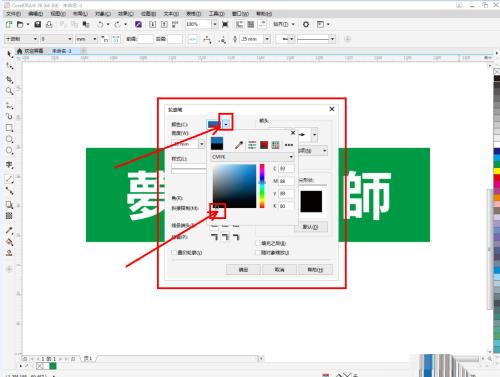Expand the outline color picker dropdown arrow
Viewport: 500px width, 377px height.
coord(226,125)
